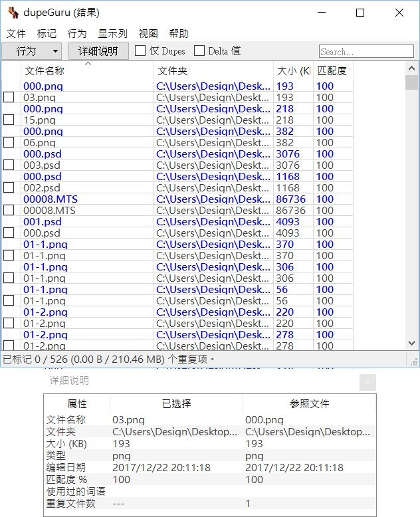Select blue reference 000.psd with size 1168
The width and height of the screenshot is (420, 517).
click(x=42, y=176)
